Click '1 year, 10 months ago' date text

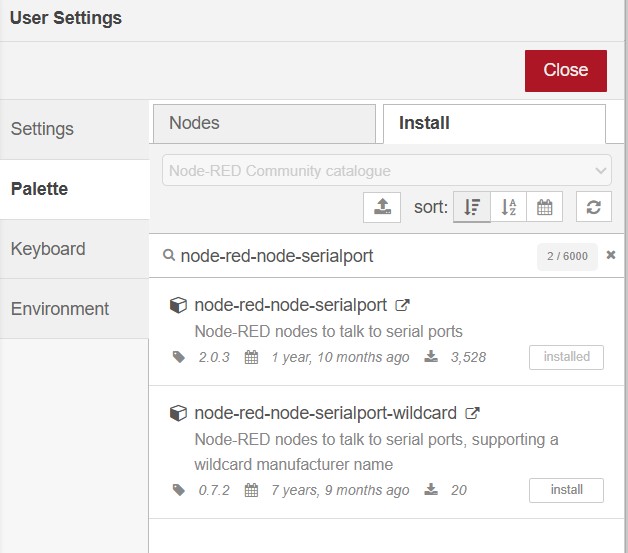pyautogui.click(x=340, y=357)
